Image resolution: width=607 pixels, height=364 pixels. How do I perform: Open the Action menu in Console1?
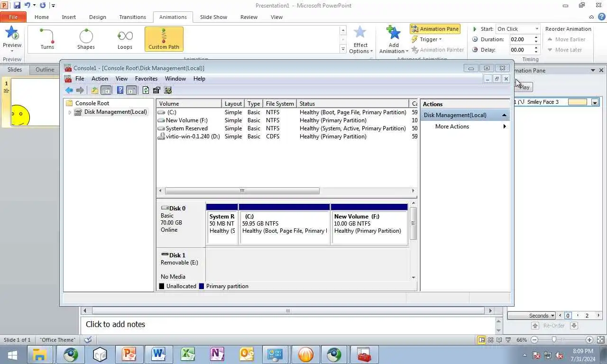100,79
